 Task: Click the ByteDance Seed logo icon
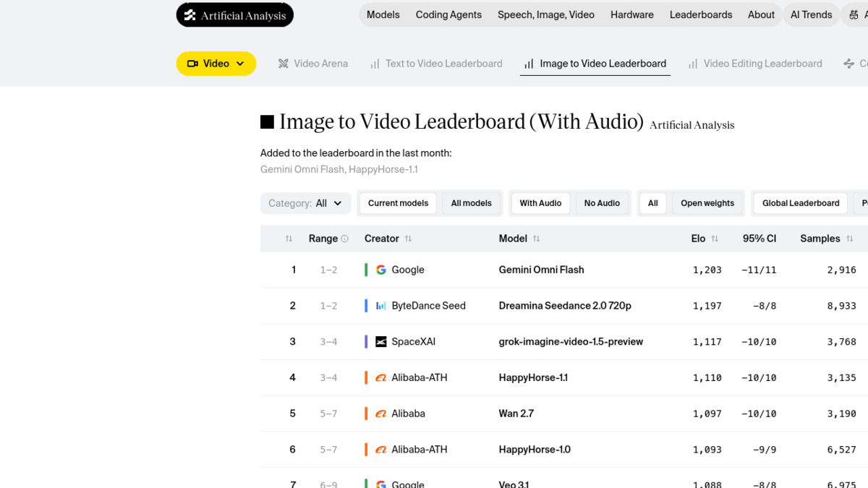tap(381, 306)
